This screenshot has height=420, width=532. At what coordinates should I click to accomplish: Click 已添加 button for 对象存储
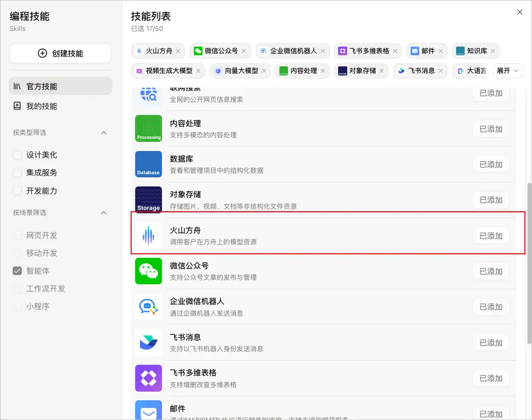click(x=490, y=200)
